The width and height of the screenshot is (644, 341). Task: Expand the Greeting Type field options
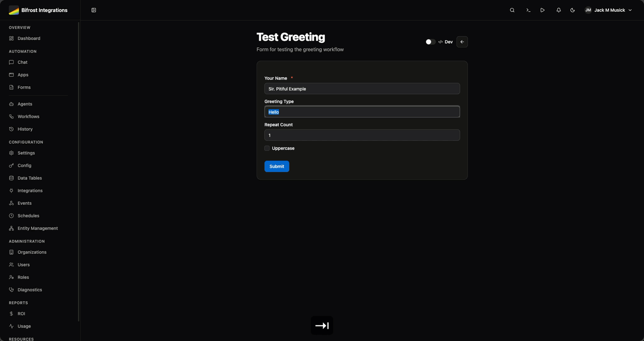(362, 112)
